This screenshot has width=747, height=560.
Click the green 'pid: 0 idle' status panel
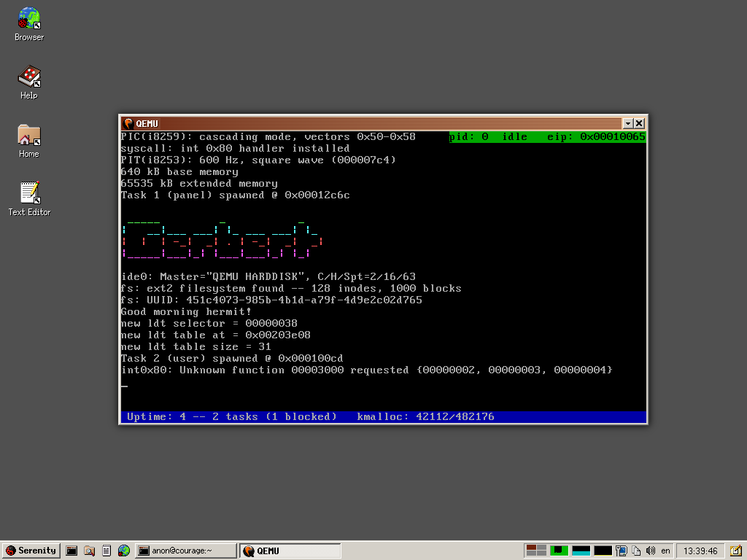(547, 137)
